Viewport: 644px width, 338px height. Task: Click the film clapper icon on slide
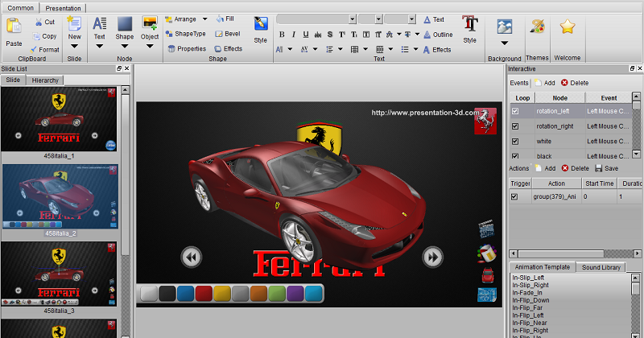[x=486, y=229]
